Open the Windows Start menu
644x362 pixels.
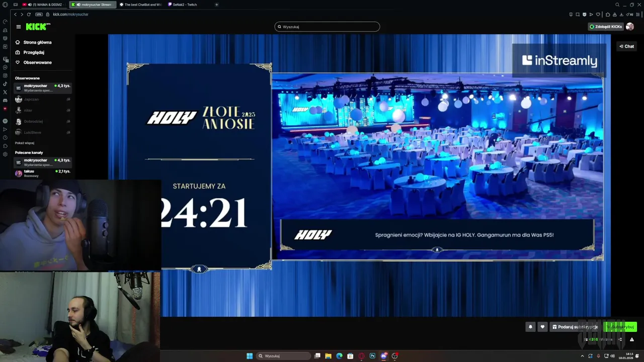(x=250, y=356)
